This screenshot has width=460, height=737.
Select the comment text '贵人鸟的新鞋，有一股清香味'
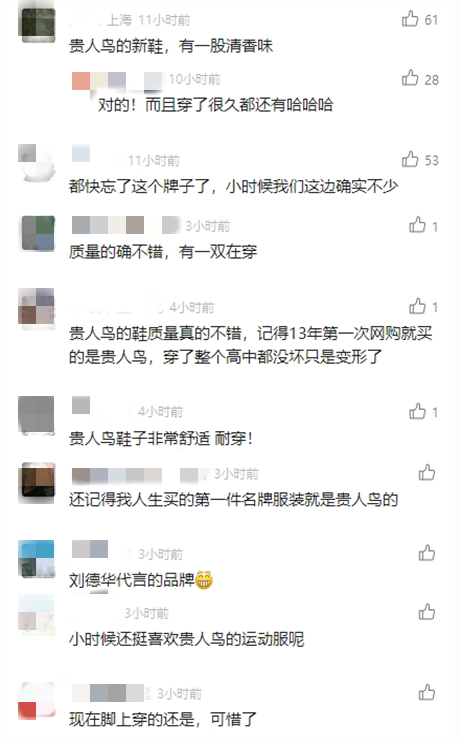(171, 46)
